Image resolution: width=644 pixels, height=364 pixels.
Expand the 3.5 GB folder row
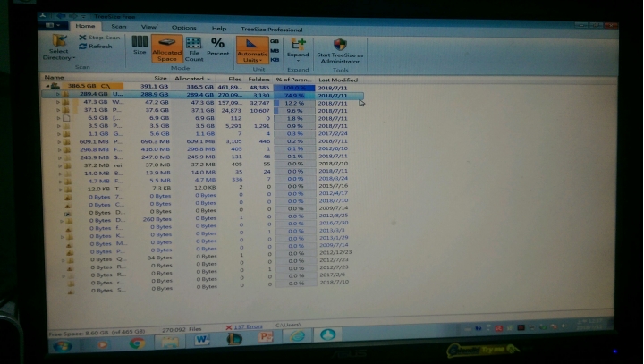pos(59,126)
